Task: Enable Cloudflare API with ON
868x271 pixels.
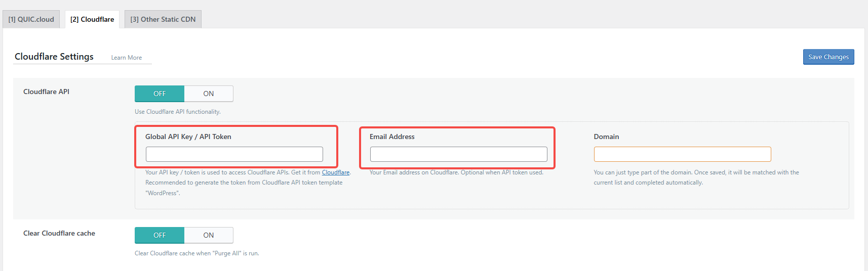Action: point(209,94)
